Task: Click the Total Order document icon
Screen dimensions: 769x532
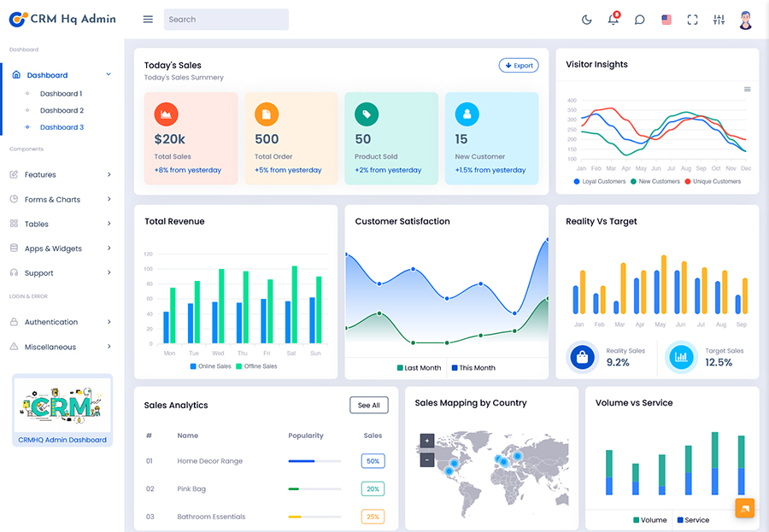Action: point(267,114)
